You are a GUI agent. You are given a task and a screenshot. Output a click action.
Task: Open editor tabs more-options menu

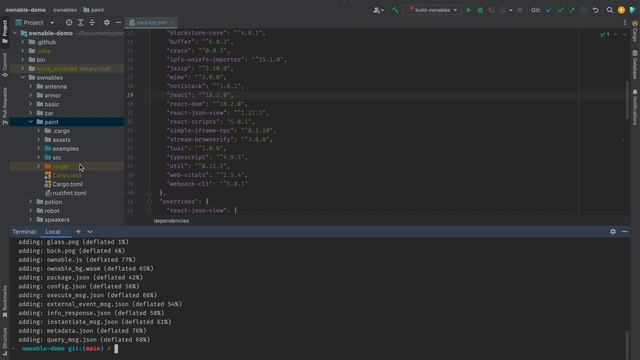coord(625,22)
